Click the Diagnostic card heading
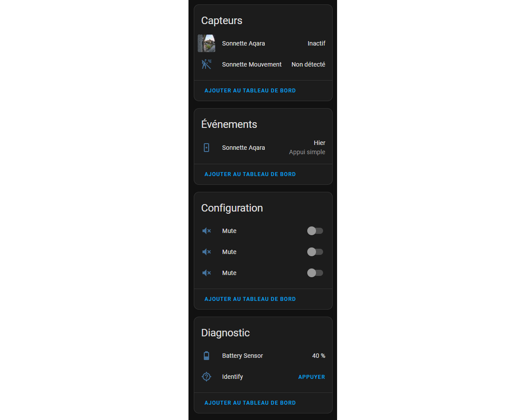The width and height of the screenshot is (526, 420). [x=225, y=333]
